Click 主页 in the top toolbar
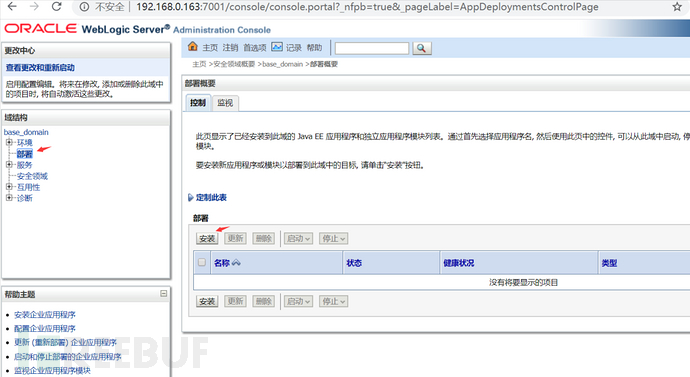 pyautogui.click(x=210, y=48)
